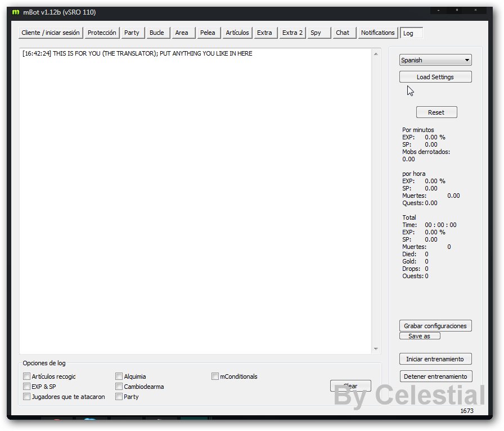Click the log entry at 16:42:24
Image resolution: width=504 pixels, height=431 pixels.
click(137, 53)
